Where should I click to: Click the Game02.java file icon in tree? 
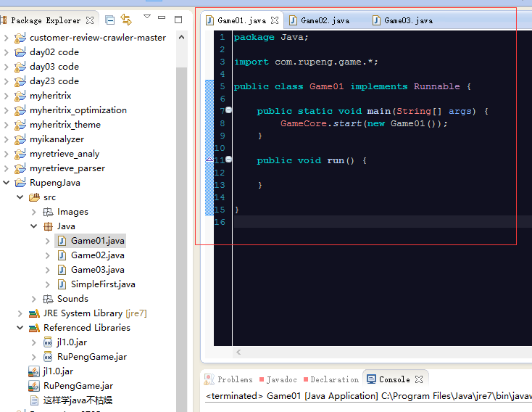click(x=62, y=255)
